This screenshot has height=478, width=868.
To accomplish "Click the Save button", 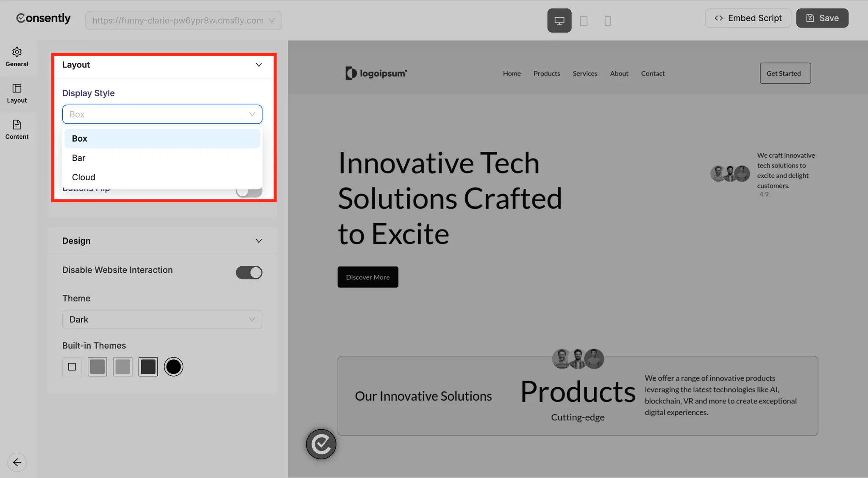I will tap(821, 18).
